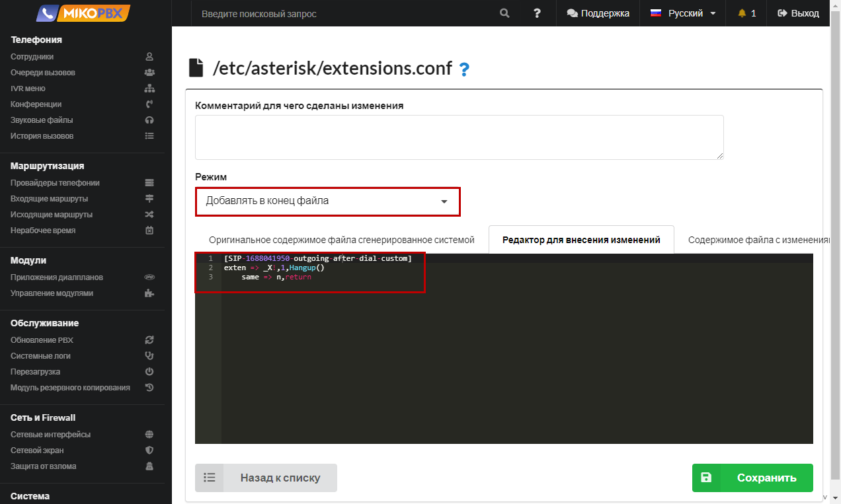Screen dimensions: 841x504
Task: Open Перезагрузка page in sidebar
Action: (x=35, y=372)
